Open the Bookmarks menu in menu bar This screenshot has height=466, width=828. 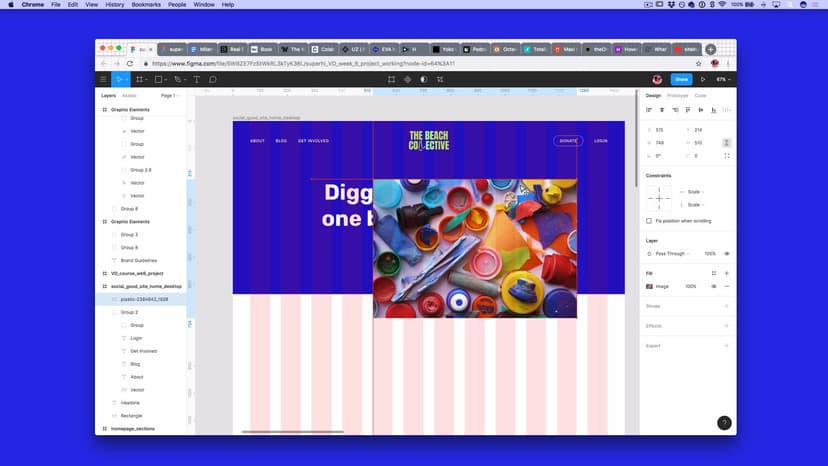pyautogui.click(x=145, y=5)
